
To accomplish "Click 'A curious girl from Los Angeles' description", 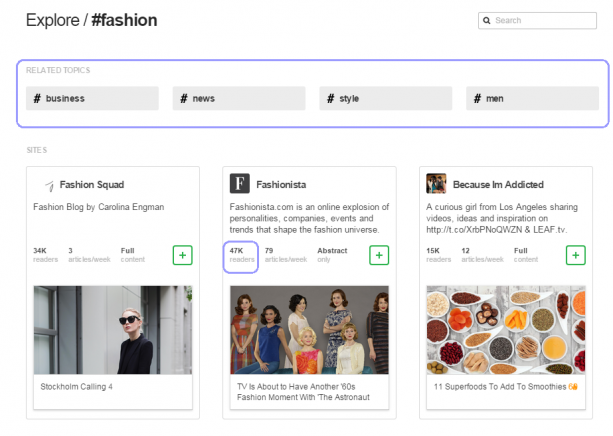I will click(502, 218).
